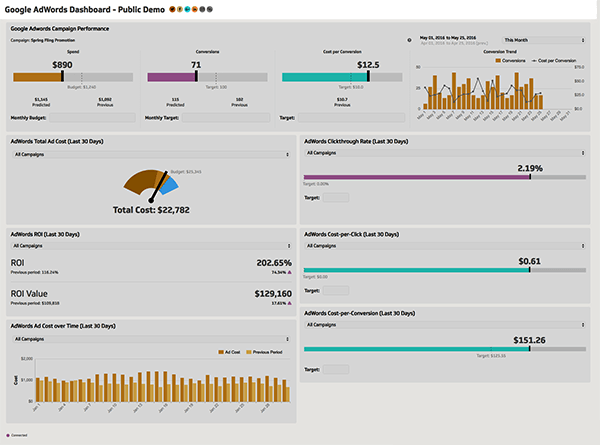The width and height of the screenshot is (600, 445).
Task: Click the dark orange circle icon in the header
Action: pos(172,10)
